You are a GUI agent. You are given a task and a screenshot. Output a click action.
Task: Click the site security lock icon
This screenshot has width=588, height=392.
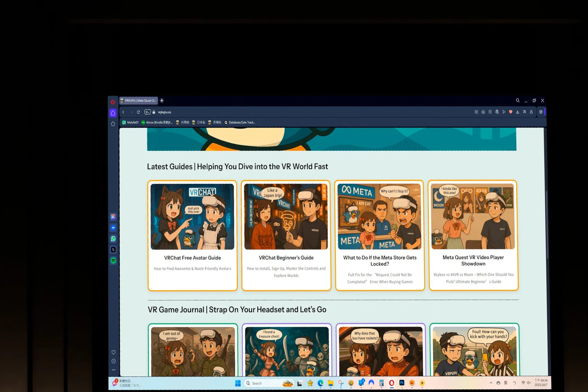coord(154,112)
